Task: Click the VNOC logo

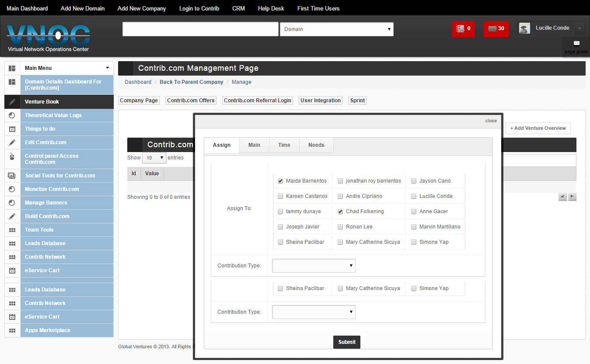Action: pyautogui.click(x=48, y=38)
